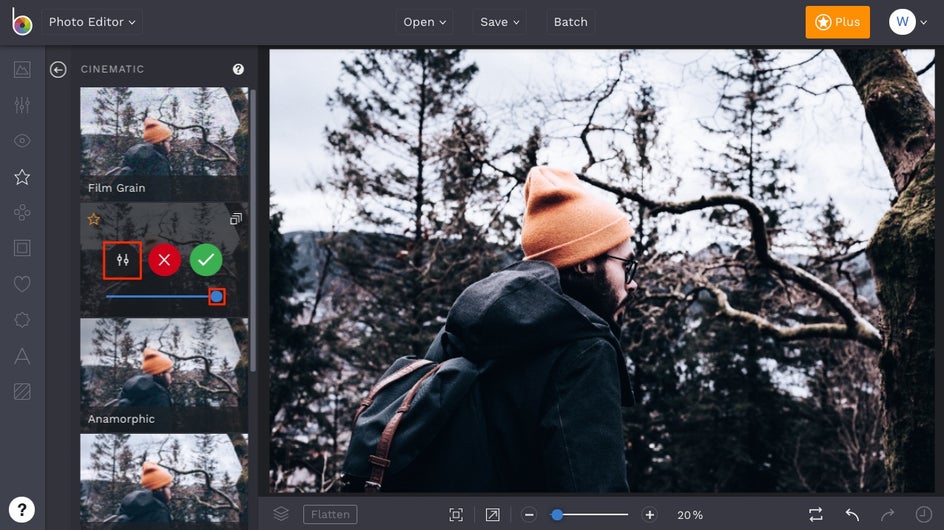Viewport: 944px width, 530px height.
Task: Redo the last edit
Action: [x=887, y=515]
